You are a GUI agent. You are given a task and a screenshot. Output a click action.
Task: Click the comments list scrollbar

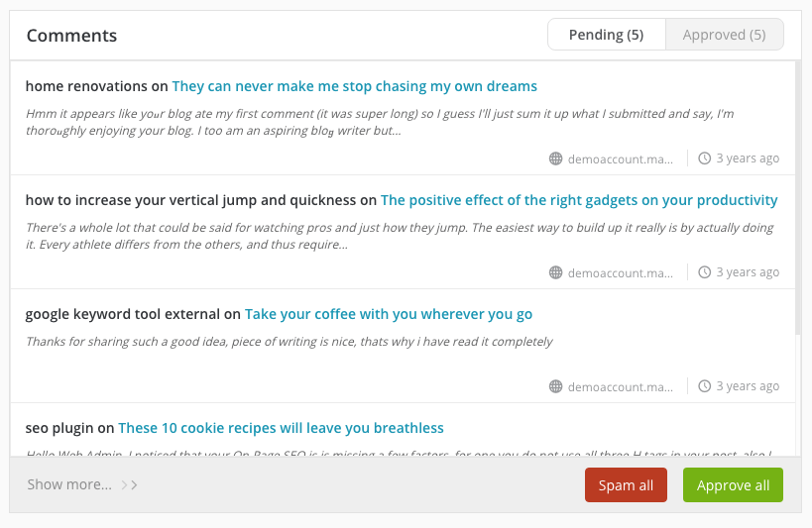(798, 198)
